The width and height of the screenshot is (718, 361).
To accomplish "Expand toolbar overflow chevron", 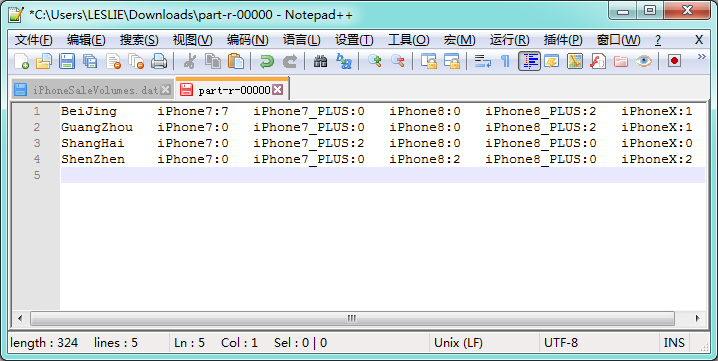I will coord(701,57).
